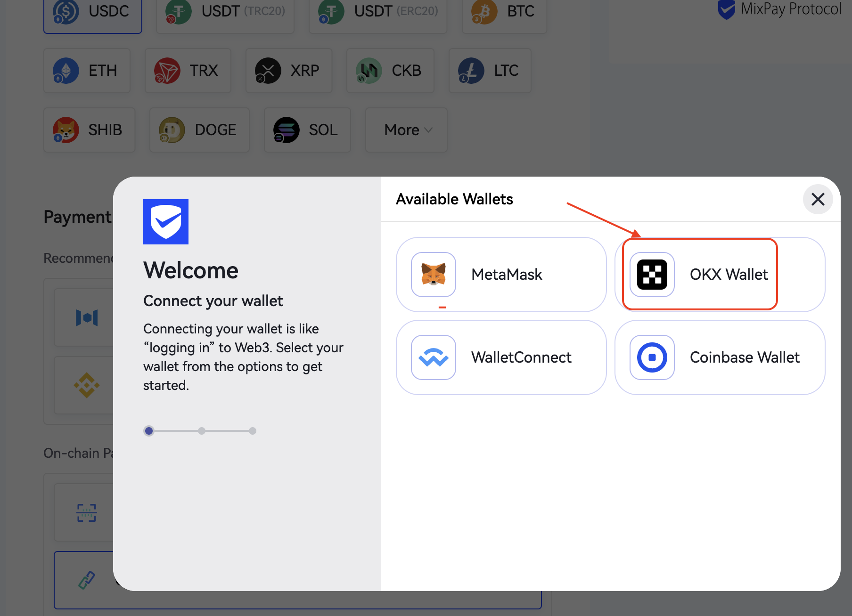The width and height of the screenshot is (852, 616).
Task: Close the Available Wallets dialog
Action: [818, 199]
